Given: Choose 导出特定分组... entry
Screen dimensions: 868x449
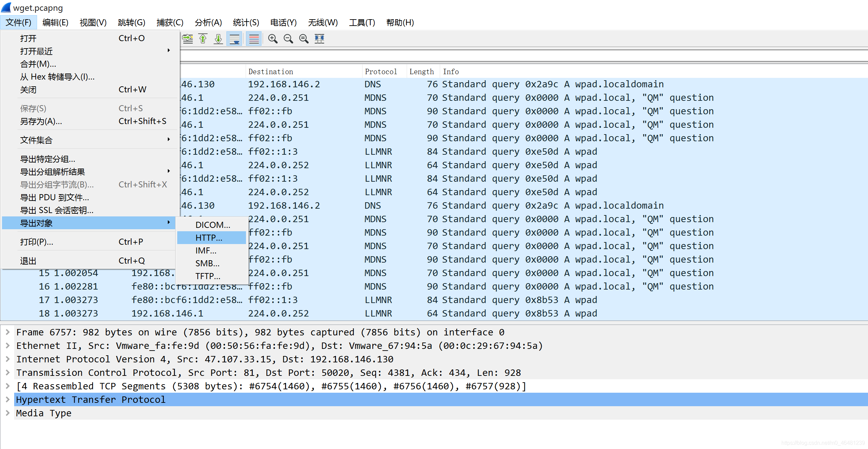Looking at the screenshot, I should click(89, 159).
